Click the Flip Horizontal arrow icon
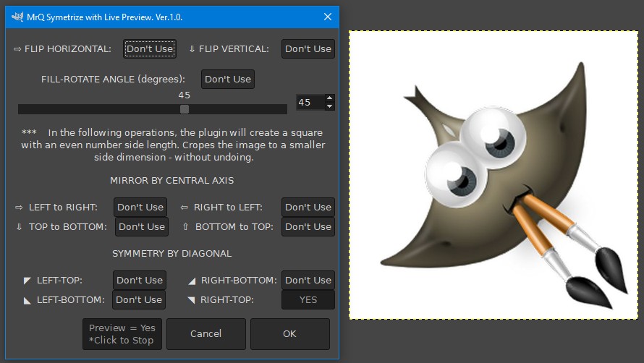This screenshot has width=644, height=363. pyautogui.click(x=17, y=49)
